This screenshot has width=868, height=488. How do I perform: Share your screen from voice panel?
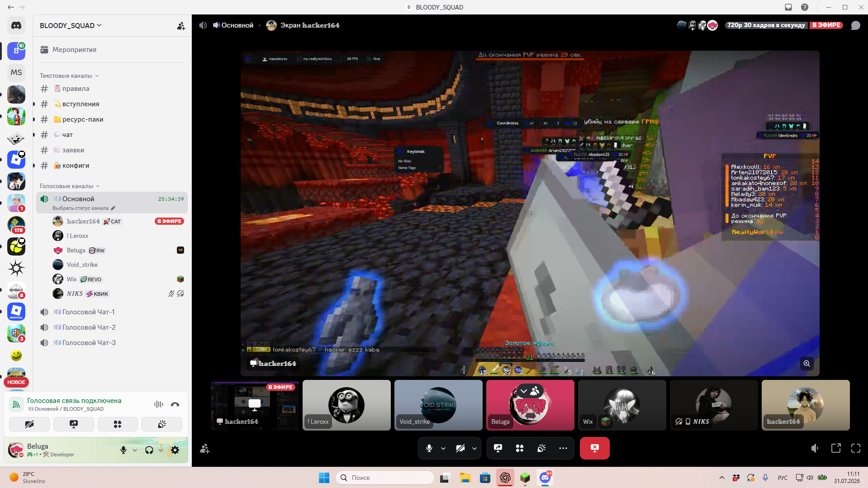(x=74, y=424)
